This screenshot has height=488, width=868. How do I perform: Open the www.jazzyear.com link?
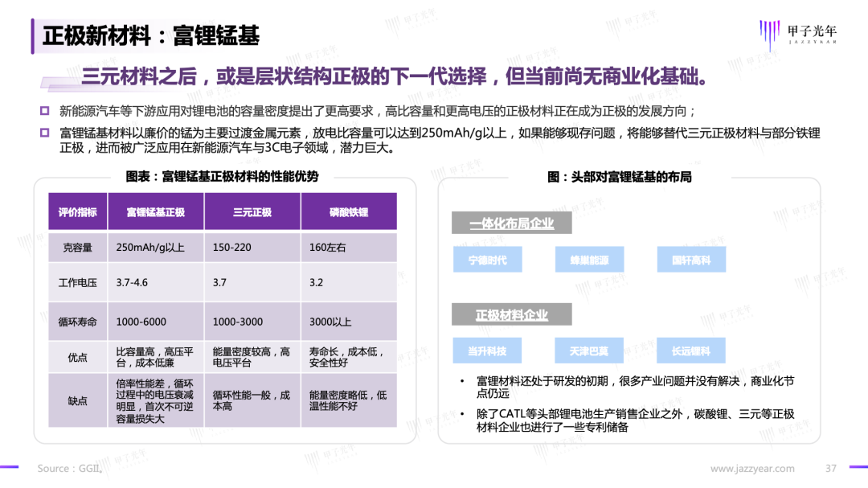(x=752, y=469)
